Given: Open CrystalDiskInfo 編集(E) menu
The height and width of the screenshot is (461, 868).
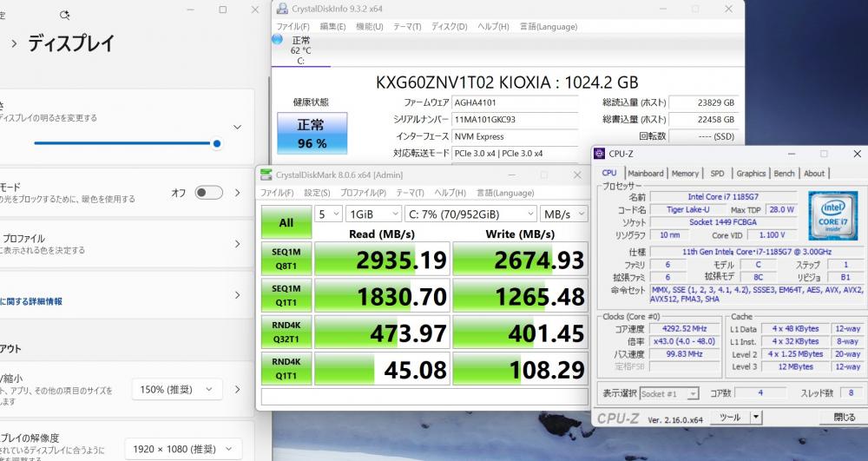Looking at the screenshot, I should coord(332,27).
